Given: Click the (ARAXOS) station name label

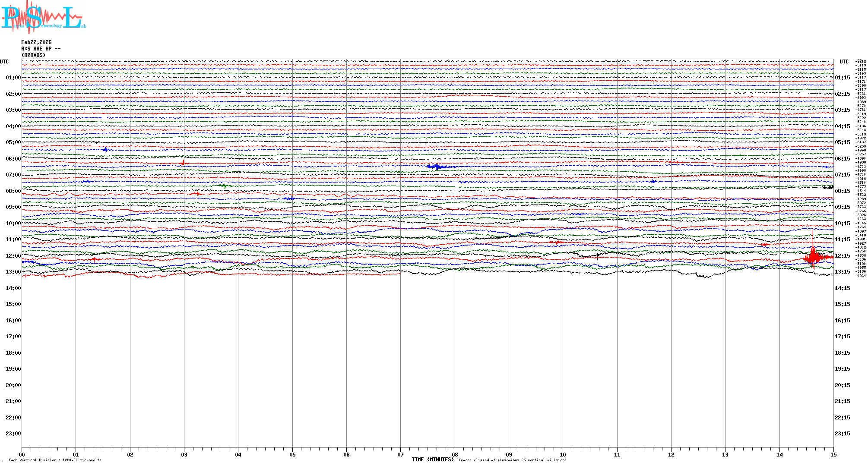Looking at the screenshot, I should (x=33, y=55).
